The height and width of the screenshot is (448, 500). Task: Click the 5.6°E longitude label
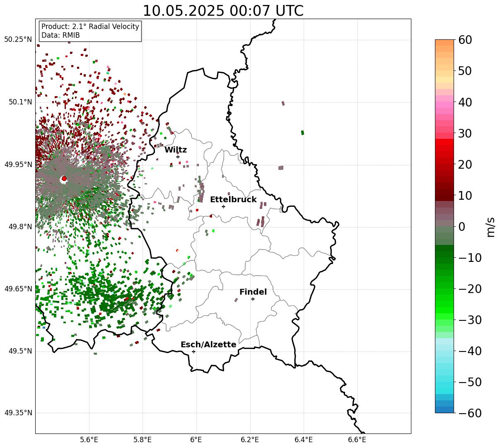click(x=89, y=439)
